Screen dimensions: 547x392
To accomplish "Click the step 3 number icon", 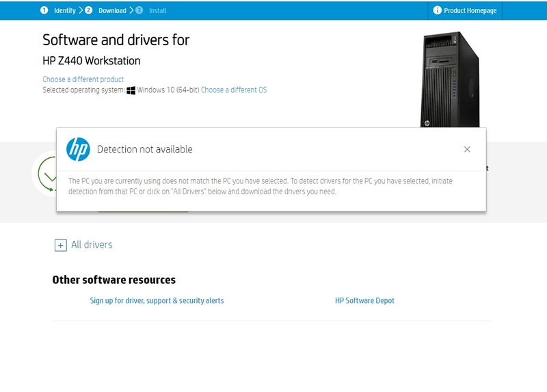I will 139,10.
